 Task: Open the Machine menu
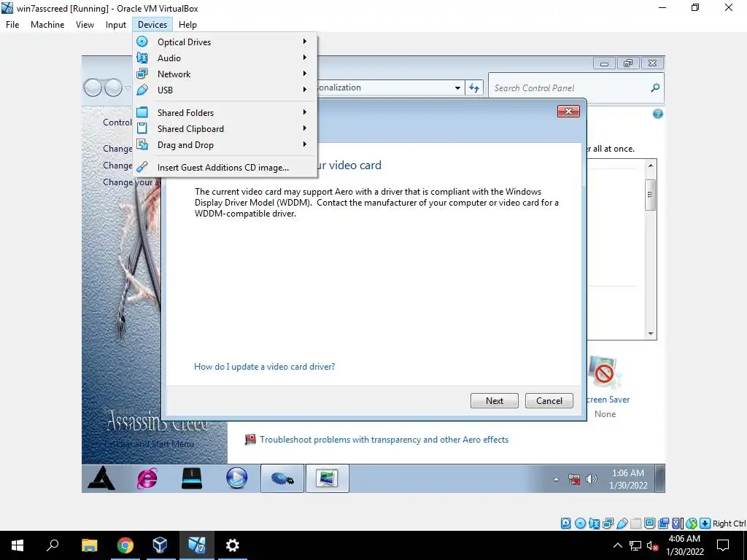(x=47, y=25)
